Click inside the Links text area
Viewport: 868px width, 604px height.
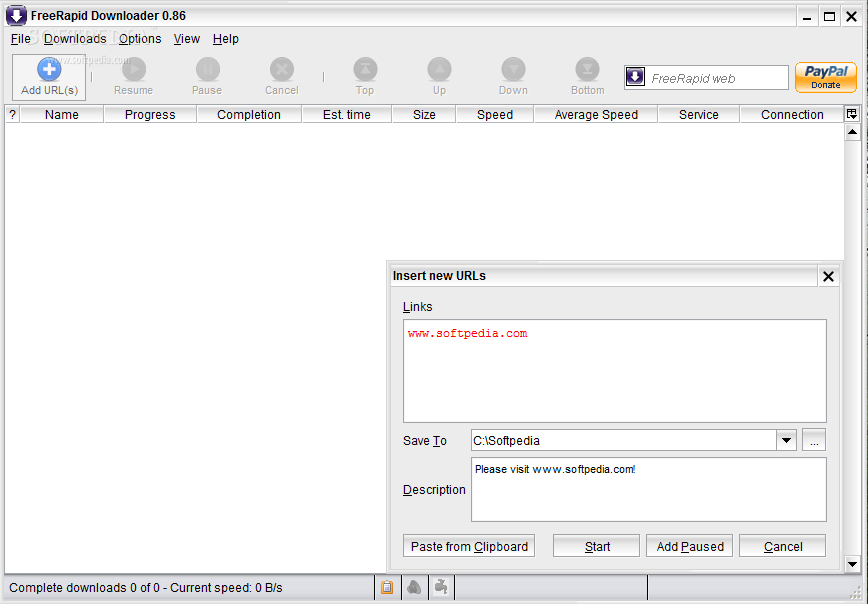click(x=614, y=371)
